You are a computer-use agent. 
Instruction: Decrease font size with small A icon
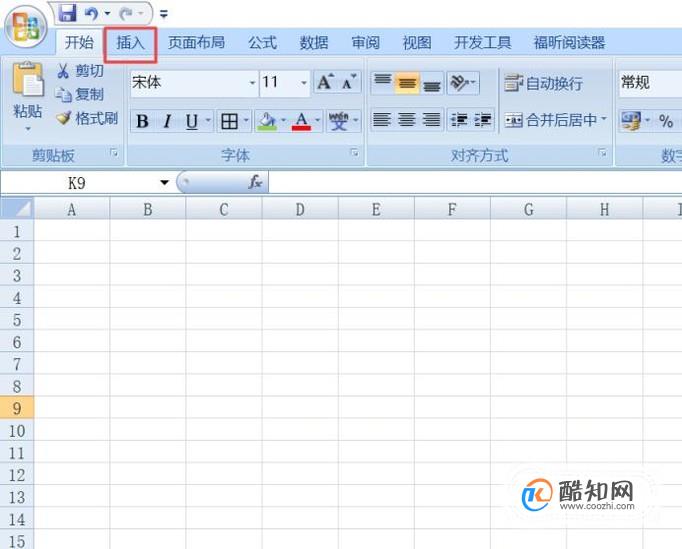350,82
